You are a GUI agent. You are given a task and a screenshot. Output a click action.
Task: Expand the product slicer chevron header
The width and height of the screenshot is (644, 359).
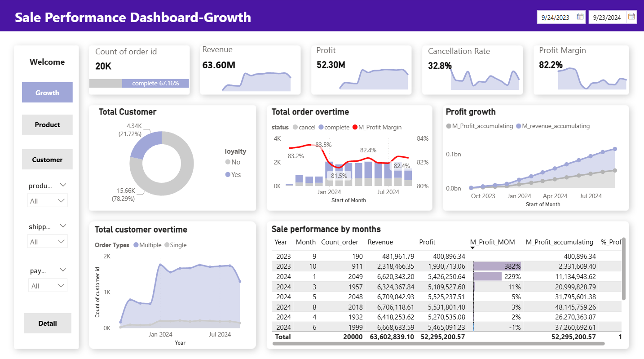(63, 185)
